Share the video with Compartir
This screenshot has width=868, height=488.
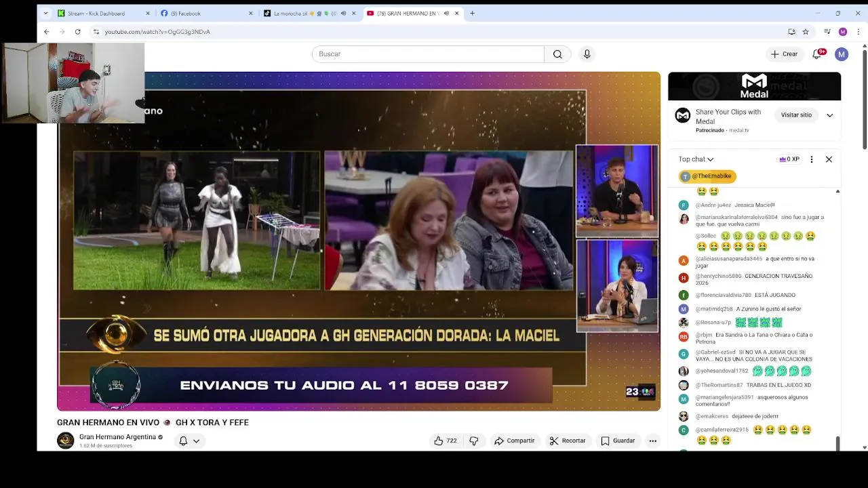514,441
